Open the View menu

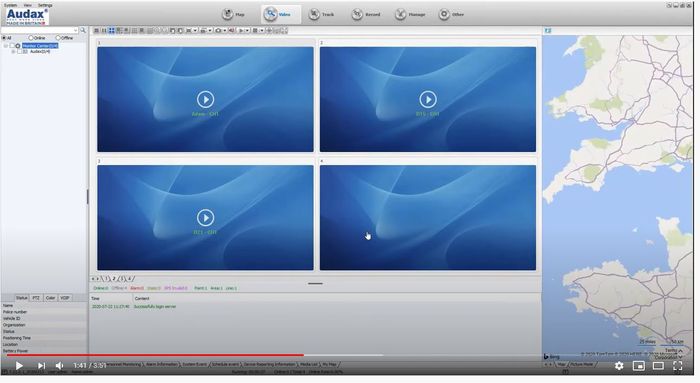[28, 5]
